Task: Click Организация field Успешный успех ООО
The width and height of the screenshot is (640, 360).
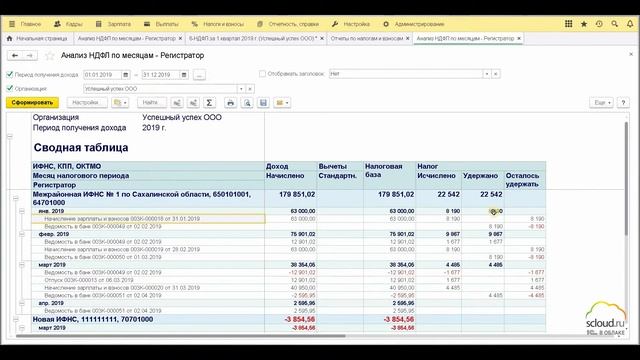Action: tap(160, 89)
